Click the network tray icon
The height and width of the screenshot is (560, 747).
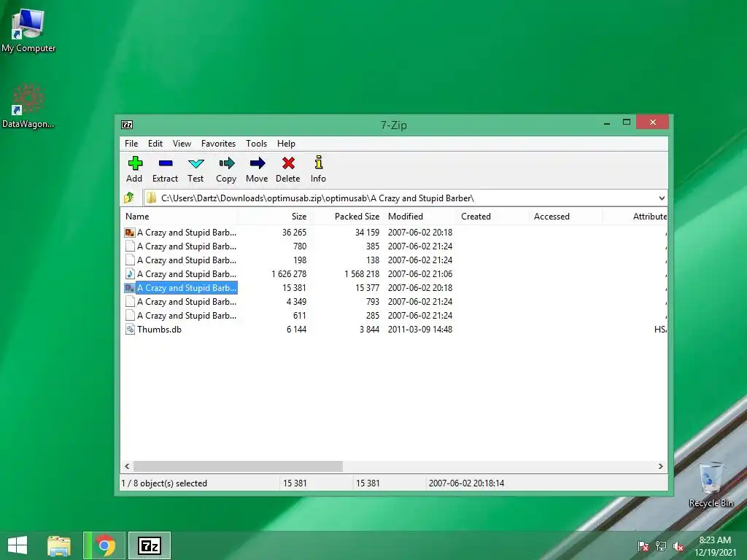coord(661,546)
